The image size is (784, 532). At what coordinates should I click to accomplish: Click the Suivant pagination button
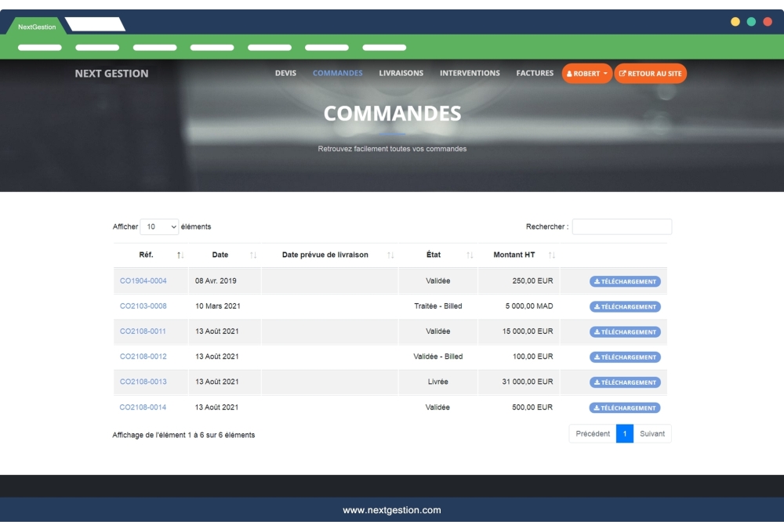tap(654, 433)
